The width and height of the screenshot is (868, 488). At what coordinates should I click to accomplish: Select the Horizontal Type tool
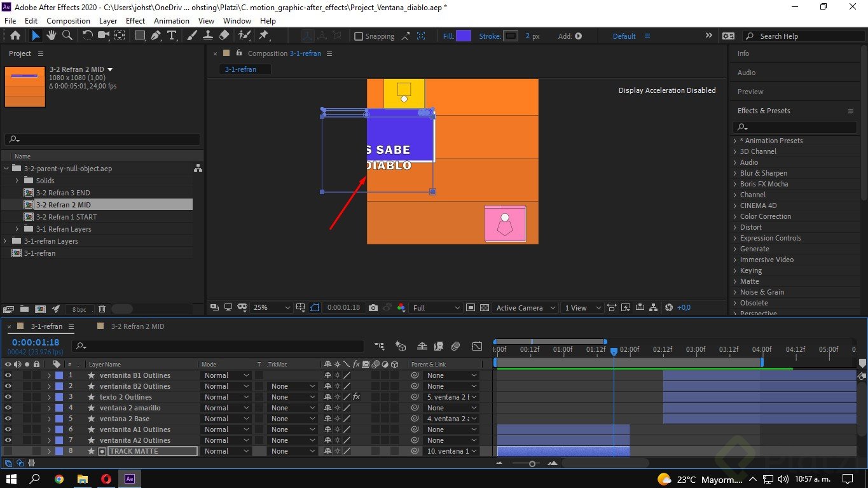pyautogui.click(x=173, y=36)
